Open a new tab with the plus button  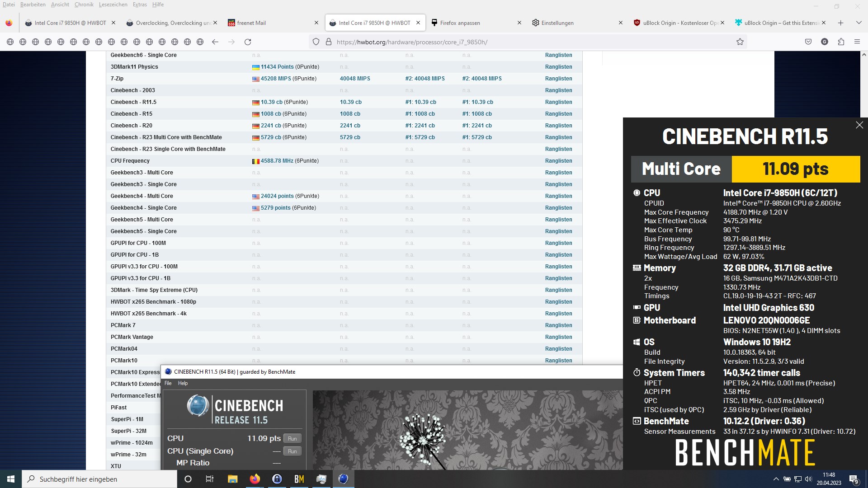click(841, 23)
